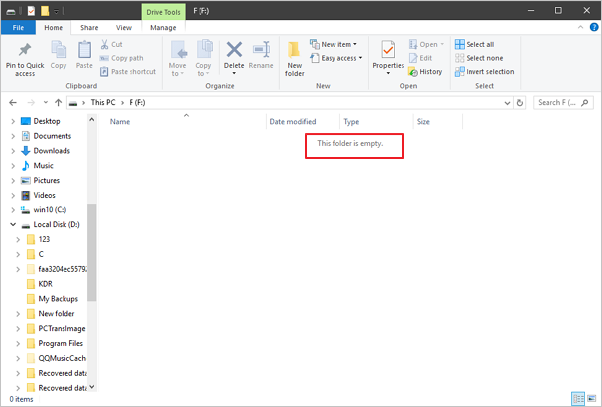The height and width of the screenshot is (407, 602).
Task: Click Select all in the ribbon
Action: (474, 45)
